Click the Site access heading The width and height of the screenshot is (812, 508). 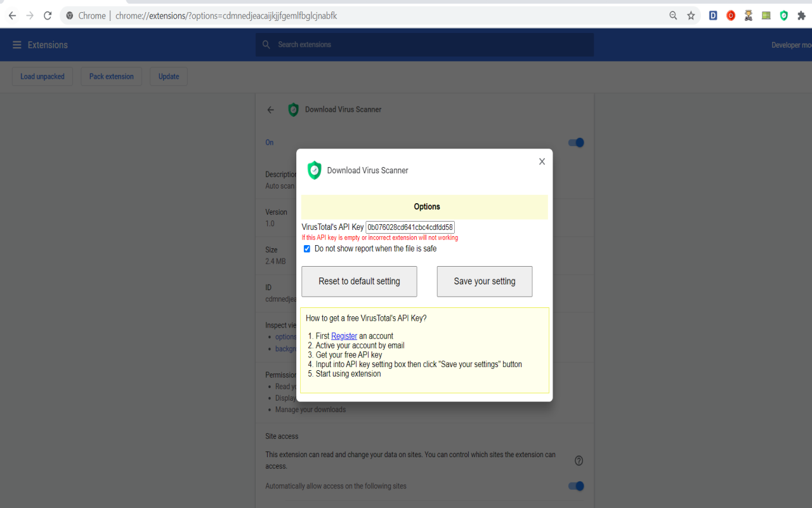282,437
